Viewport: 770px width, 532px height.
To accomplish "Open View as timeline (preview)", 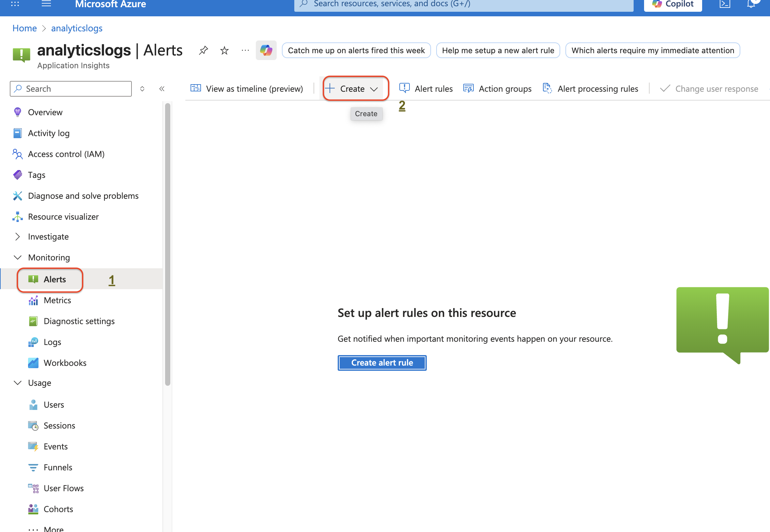I will click(x=247, y=89).
